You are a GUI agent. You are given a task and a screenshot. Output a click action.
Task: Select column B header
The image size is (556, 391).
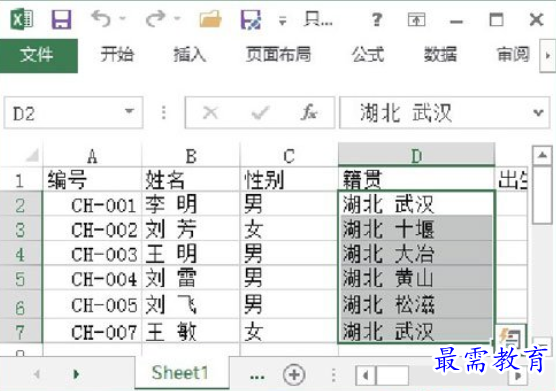point(191,155)
